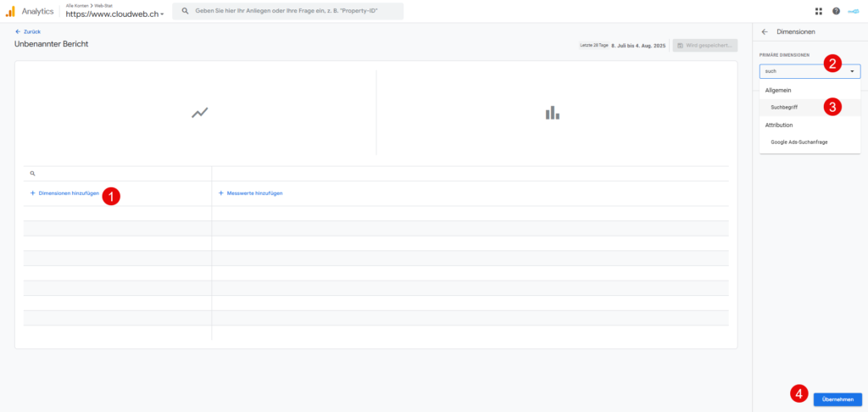Open the help question mark icon

coord(836,11)
